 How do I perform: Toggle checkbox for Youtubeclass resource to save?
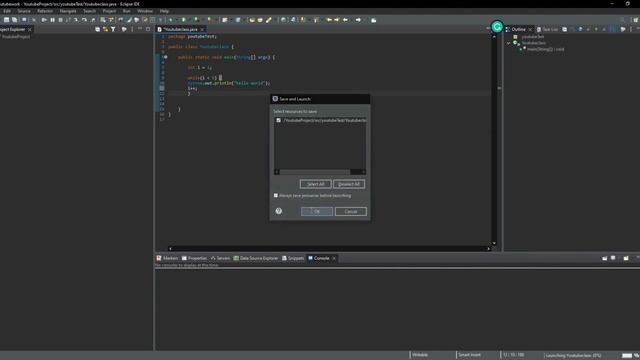[x=278, y=120]
